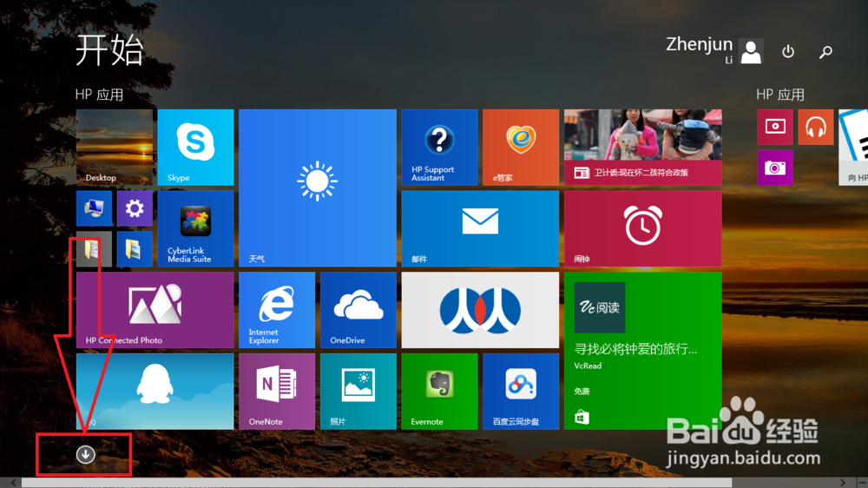Image resolution: width=868 pixels, height=488 pixels.
Task: Open HP Connected Photo tile
Action: pos(155,310)
